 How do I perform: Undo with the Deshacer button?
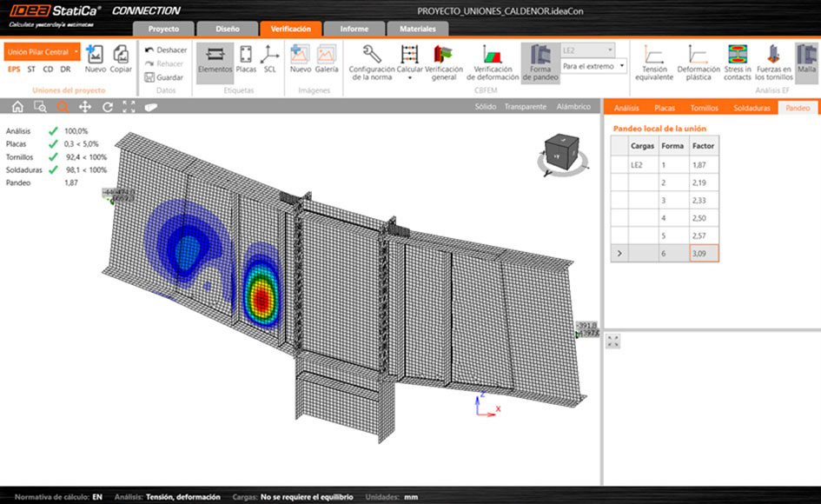pos(165,50)
